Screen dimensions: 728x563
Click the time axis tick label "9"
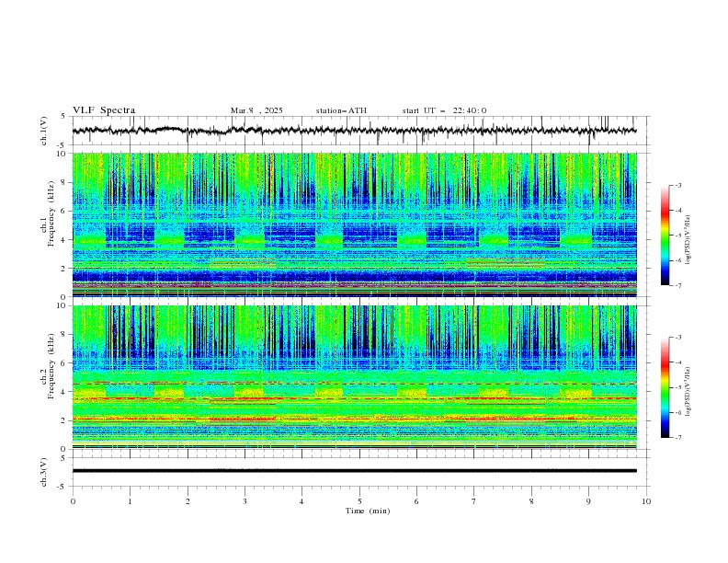click(x=588, y=501)
